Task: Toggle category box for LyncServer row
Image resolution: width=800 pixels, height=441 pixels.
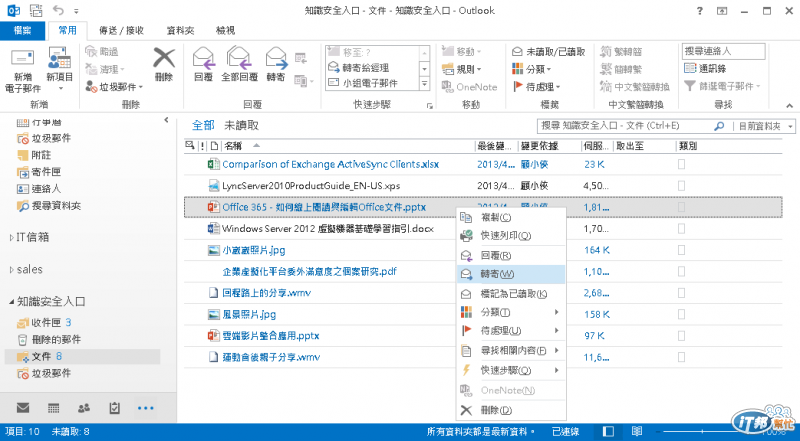Action: (x=681, y=186)
